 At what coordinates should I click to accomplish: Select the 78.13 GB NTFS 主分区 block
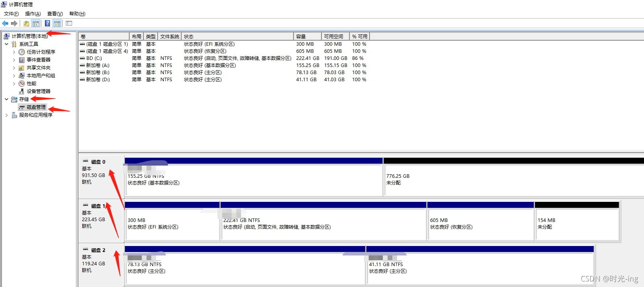click(245, 265)
